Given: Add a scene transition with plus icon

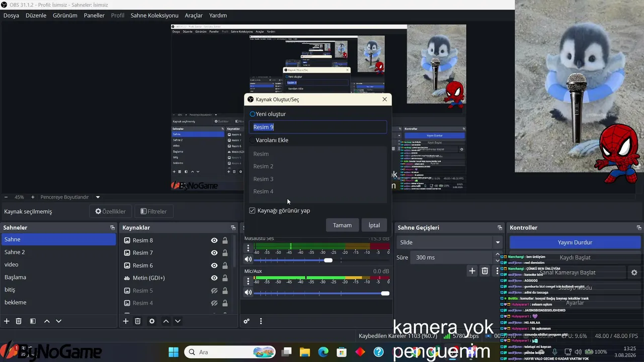Looking at the screenshot, I should (x=472, y=271).
